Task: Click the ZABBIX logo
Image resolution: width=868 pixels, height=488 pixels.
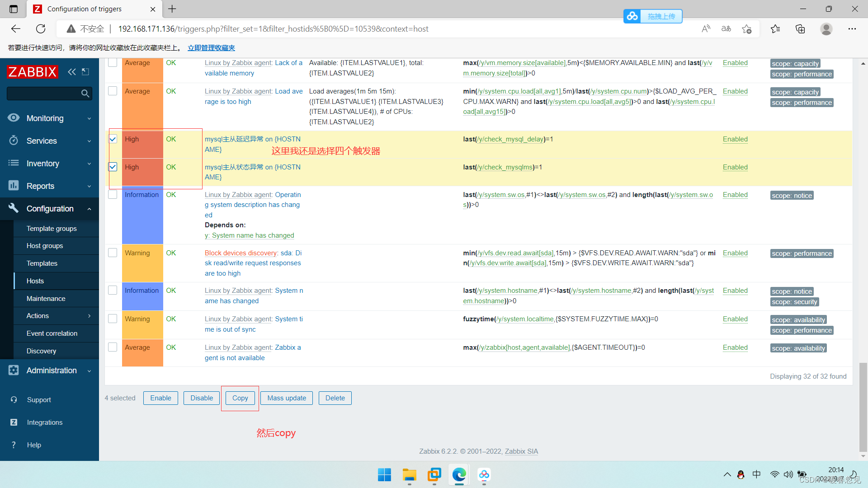Action: pos(32,71)
